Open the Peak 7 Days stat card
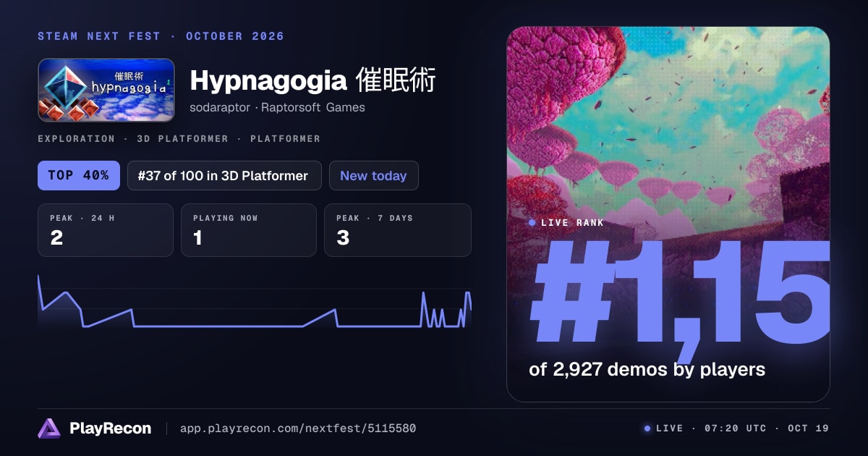The width and height of the screenshot is (868, 456). (x=398, y=230)
